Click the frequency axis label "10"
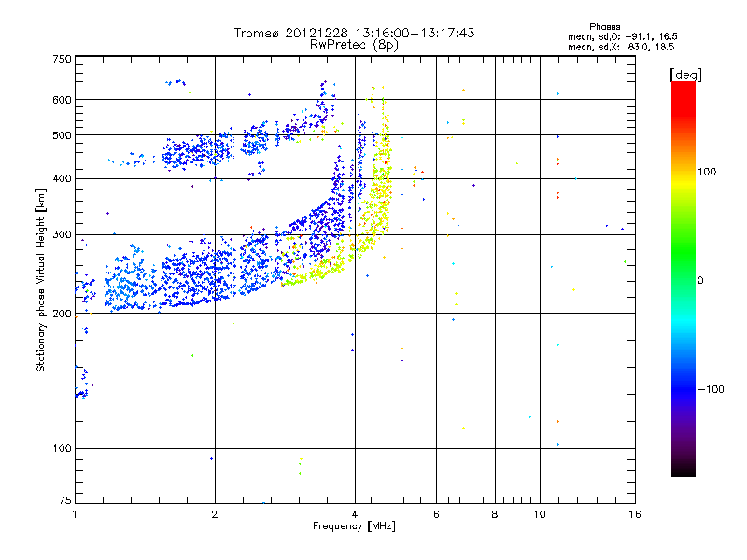The image size is (747, 560). click(x=540, y=514)
